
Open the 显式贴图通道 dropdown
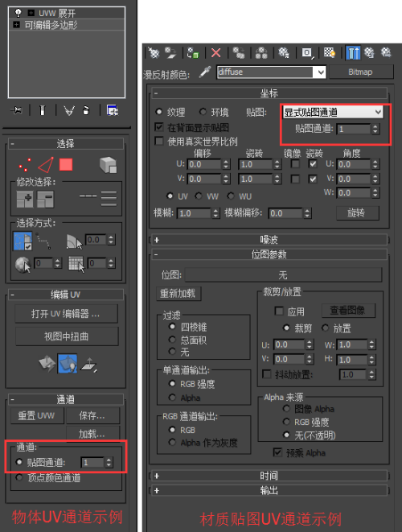tap(333, 112)
